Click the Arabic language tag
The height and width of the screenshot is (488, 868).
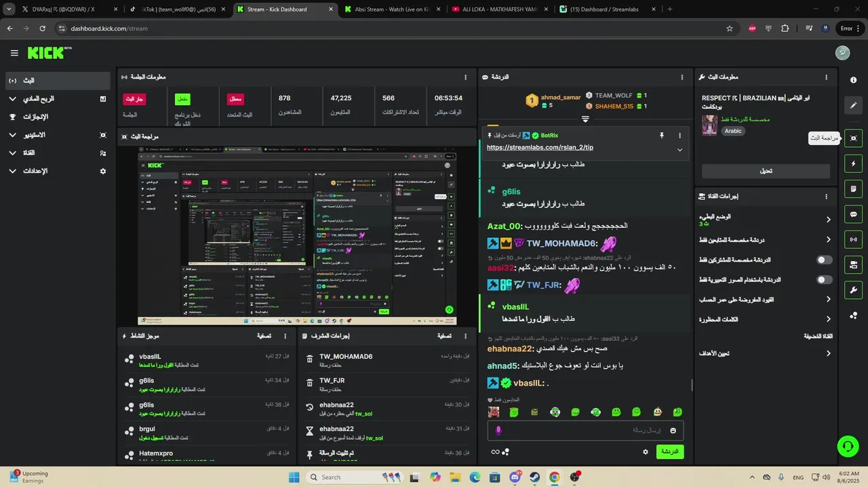(x=733, y=131)
